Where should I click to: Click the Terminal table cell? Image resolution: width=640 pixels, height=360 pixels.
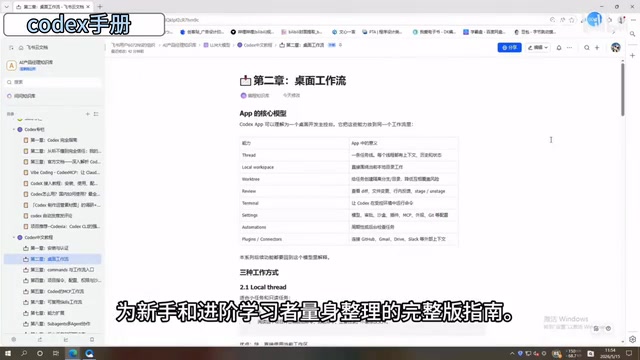(x=294, y=203)
